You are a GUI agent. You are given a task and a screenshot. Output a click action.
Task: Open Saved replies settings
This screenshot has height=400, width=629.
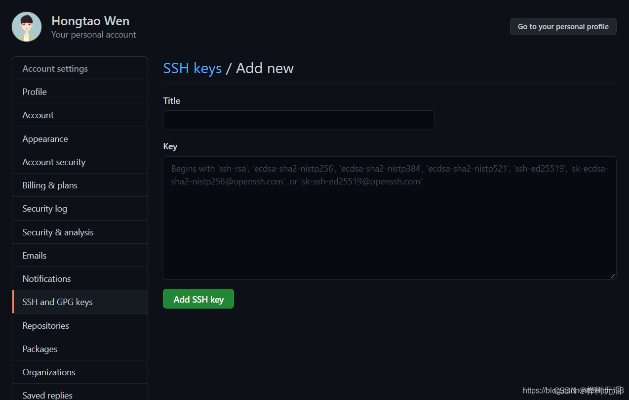(x=48, y=394)
